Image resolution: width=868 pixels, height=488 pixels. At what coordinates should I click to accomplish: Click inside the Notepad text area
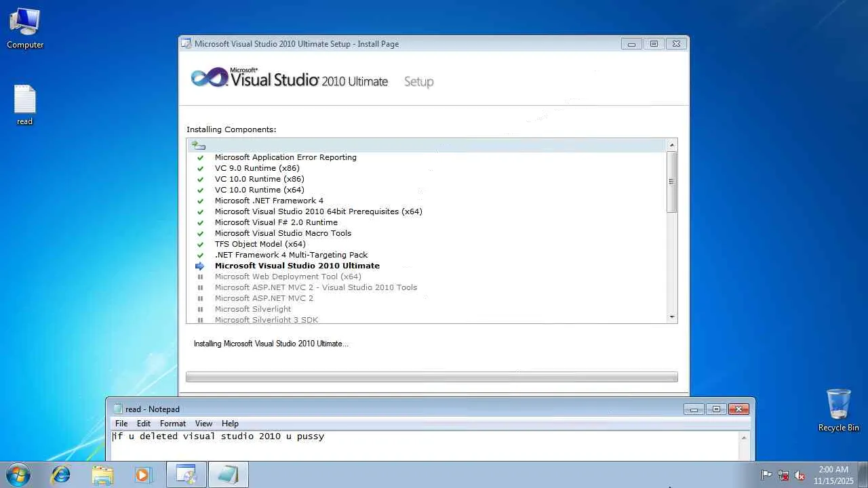(425, 446)
